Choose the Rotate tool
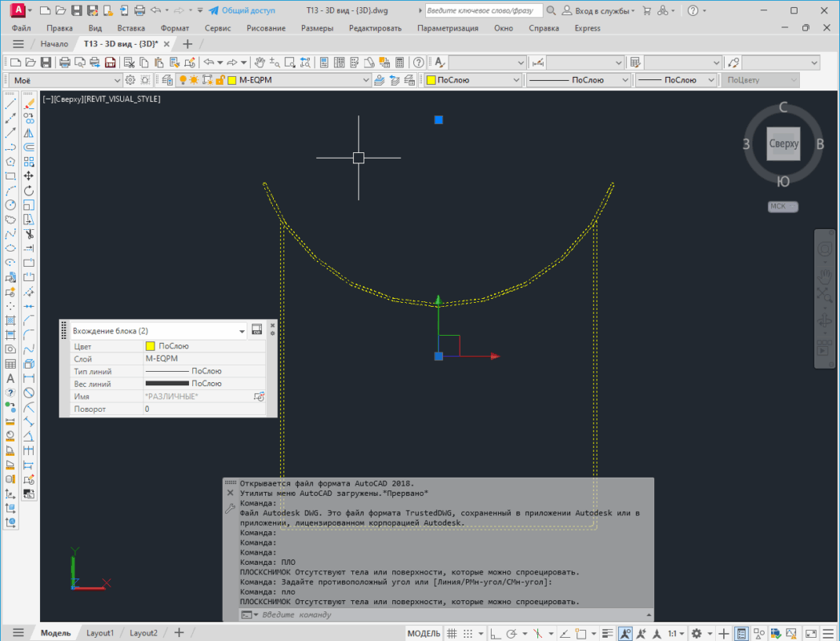Viewport: 840px width, 641px height. 29,191
